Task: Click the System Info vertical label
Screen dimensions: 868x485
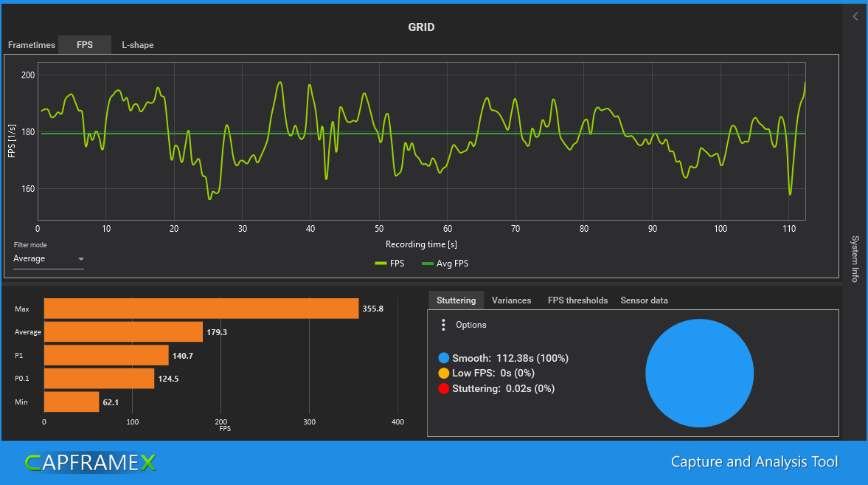Action: coord(855,259)
